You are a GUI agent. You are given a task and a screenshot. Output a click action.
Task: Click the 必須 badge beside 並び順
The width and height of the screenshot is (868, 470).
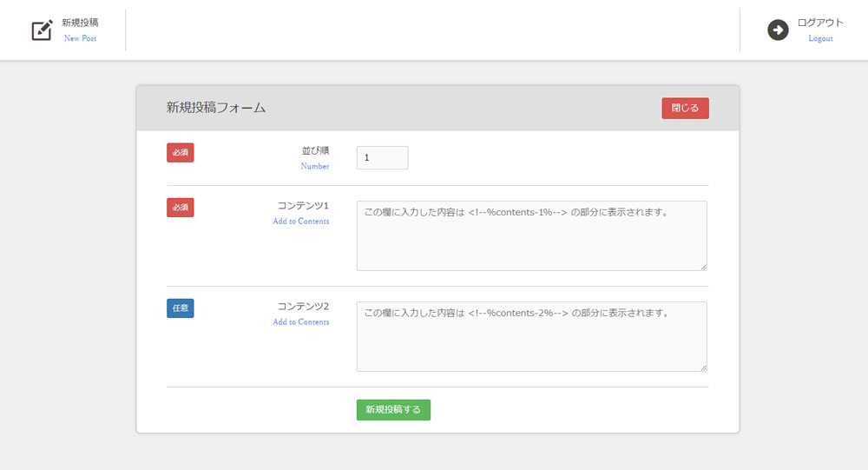(x=181, y=152)
